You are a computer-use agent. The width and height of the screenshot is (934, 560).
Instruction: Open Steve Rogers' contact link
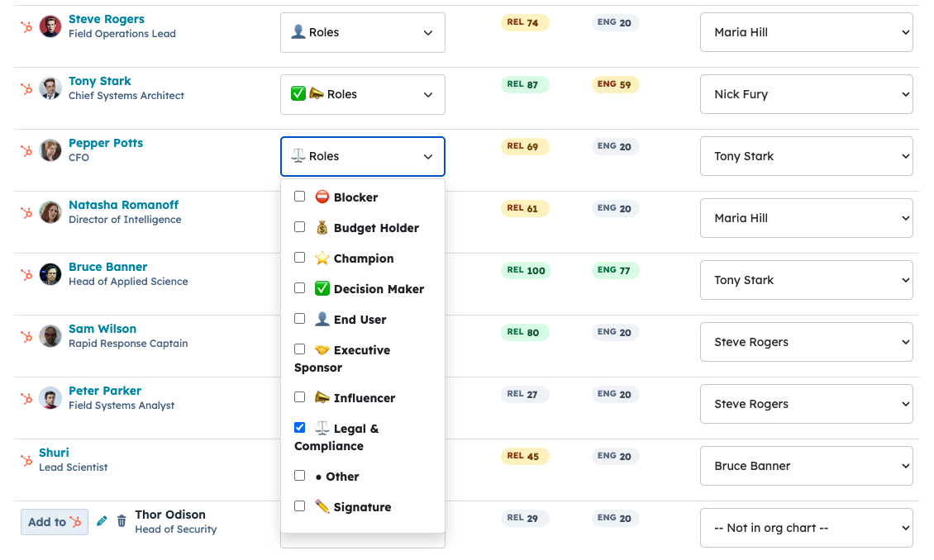click(106, 19)
